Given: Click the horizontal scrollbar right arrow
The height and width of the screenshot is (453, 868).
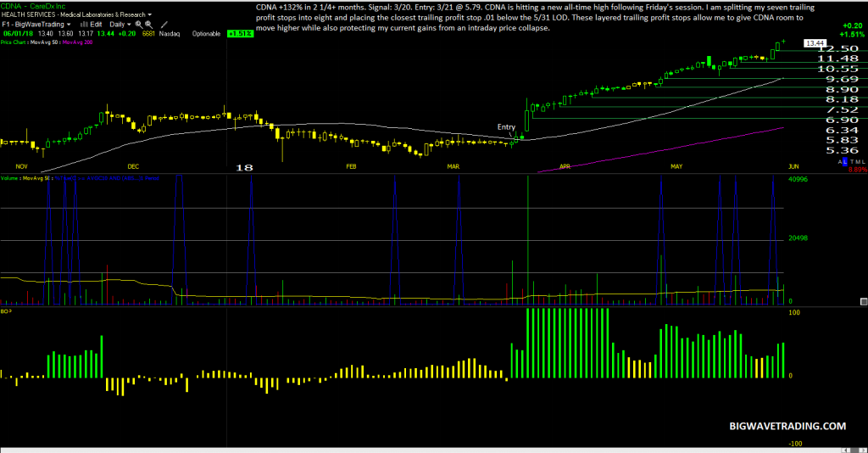Looking at the screenshot, I should coord(864,450).
